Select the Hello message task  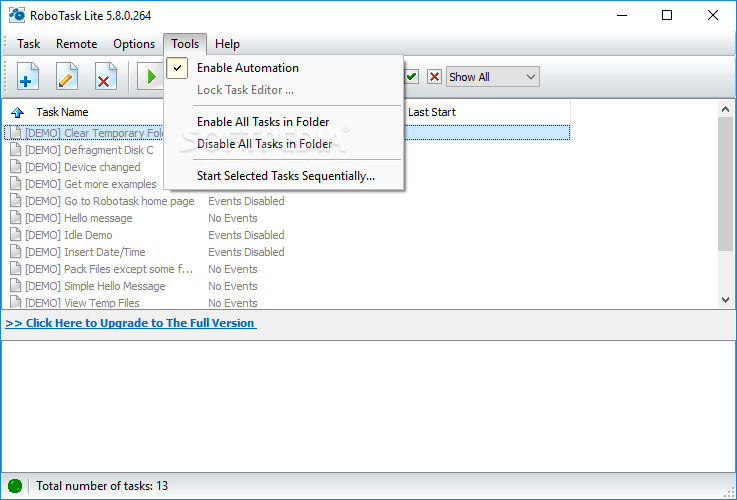coord(78,218)
